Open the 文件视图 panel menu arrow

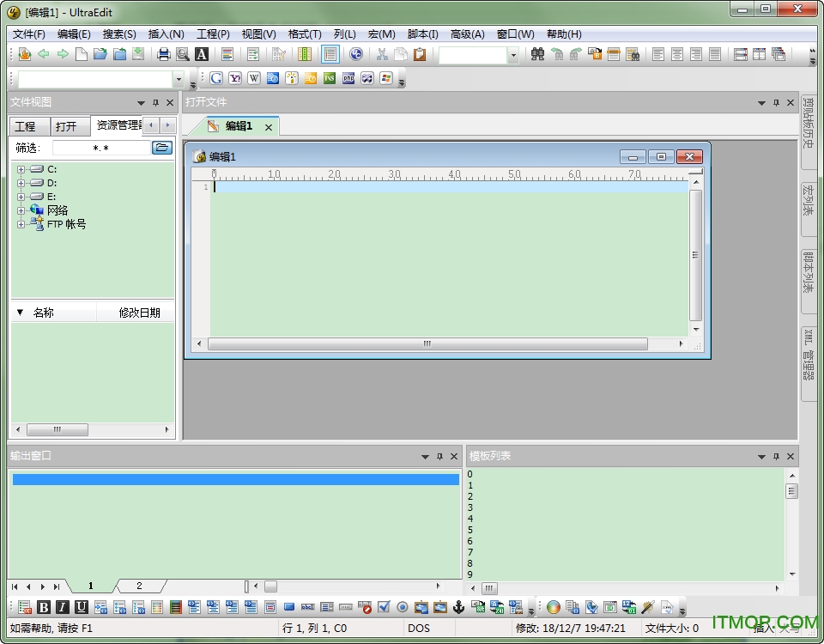141,102
